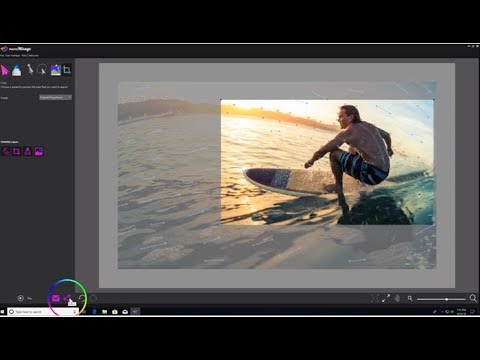Toggle the third visibility layer icon
Image resolution: width=480 pixels, height=360 pixels.
(x=28, y=152)
